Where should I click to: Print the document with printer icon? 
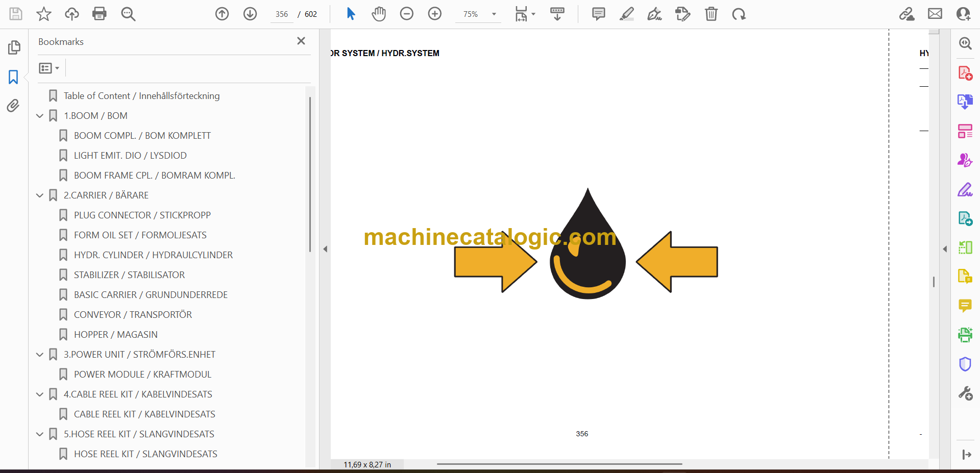point(100,14)
